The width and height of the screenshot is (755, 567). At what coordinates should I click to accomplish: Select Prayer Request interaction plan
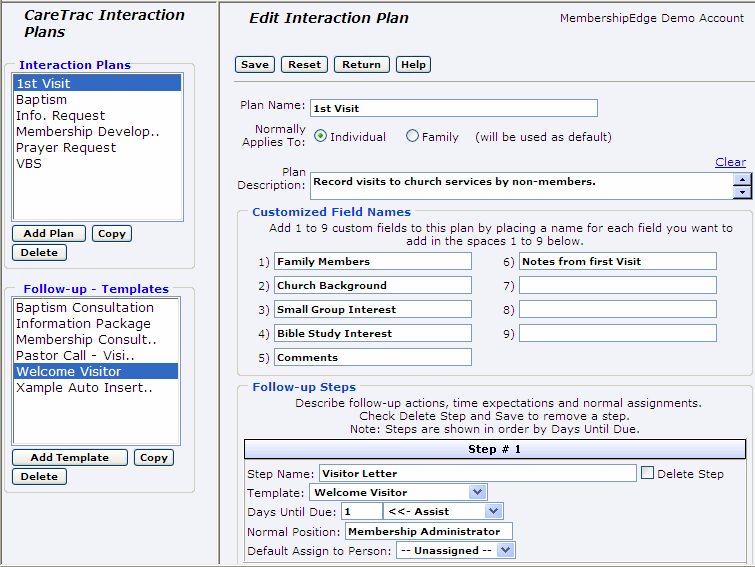66,148
